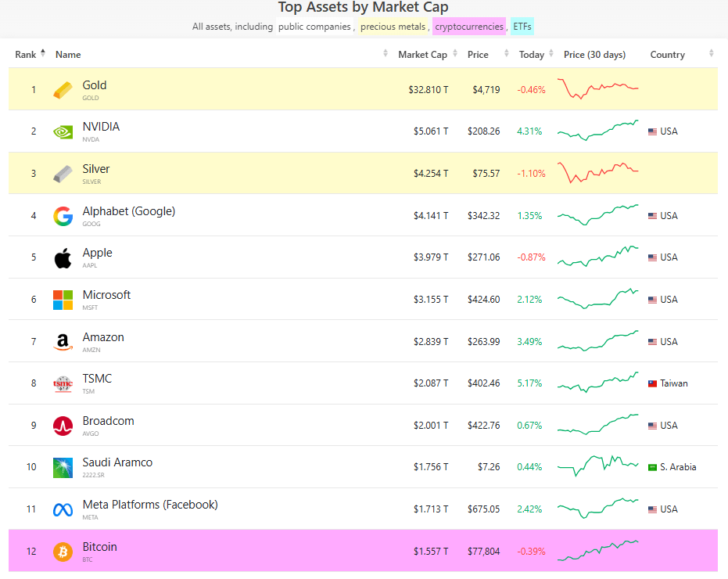
Task: Click the NVIDIA logo icon
Action: point(63,131)
